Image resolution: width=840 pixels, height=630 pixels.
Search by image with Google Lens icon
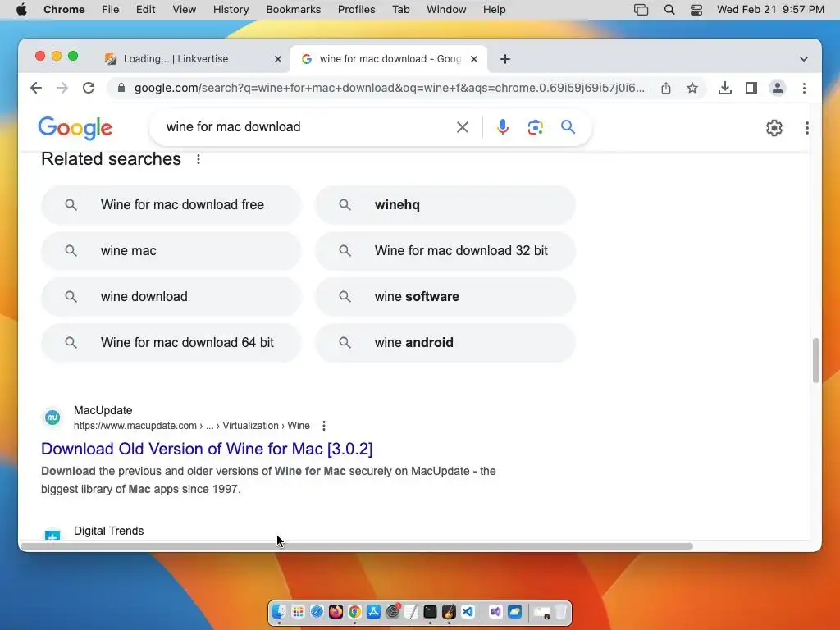coord(535,127)
